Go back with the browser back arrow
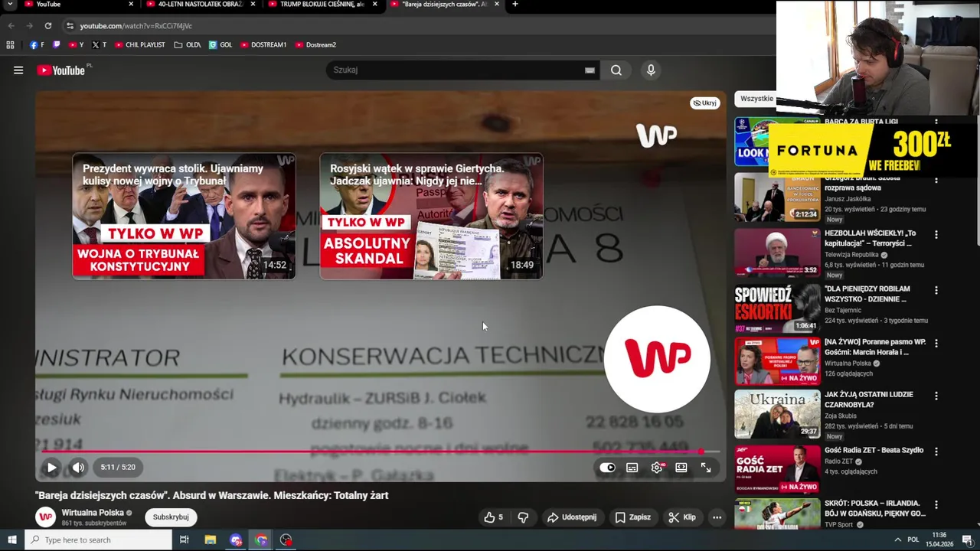 tap(11, 25)
